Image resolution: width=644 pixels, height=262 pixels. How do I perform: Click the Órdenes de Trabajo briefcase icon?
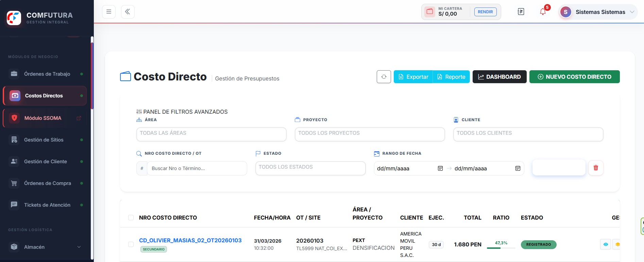[14, 74]
